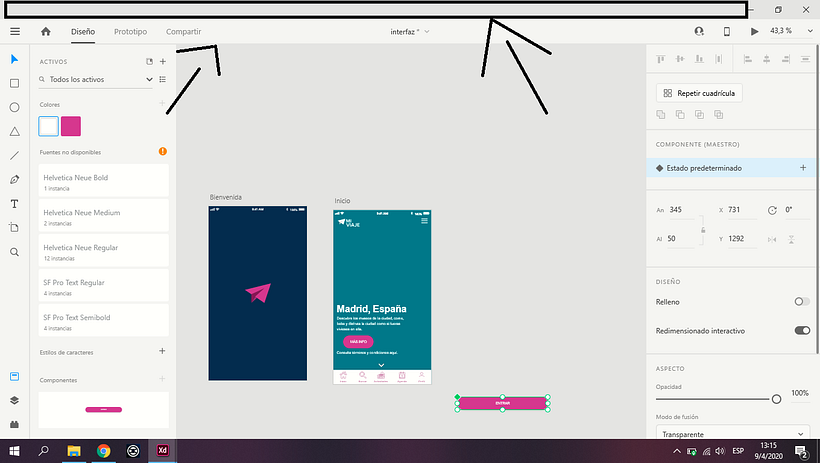Screen dimensions: 820x463
Task: Select the ENTRAR button on canvas
Action: pos(503,403)
